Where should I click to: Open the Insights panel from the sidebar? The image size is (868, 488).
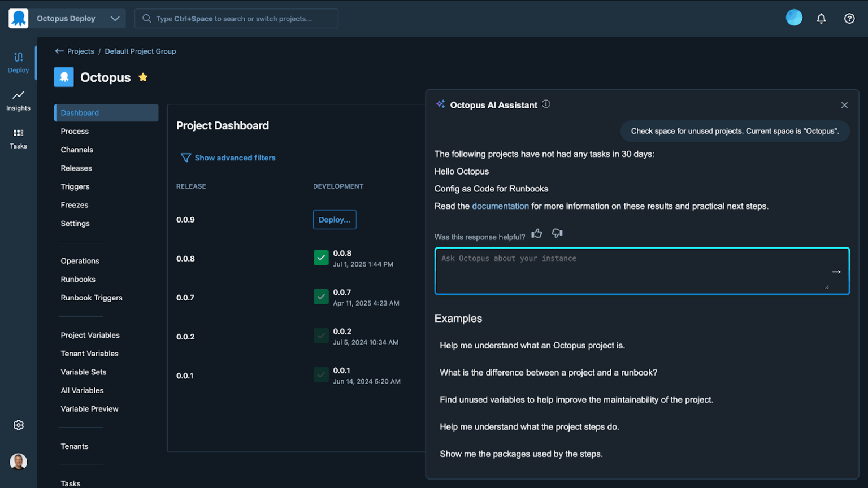(x=18, y=100)
